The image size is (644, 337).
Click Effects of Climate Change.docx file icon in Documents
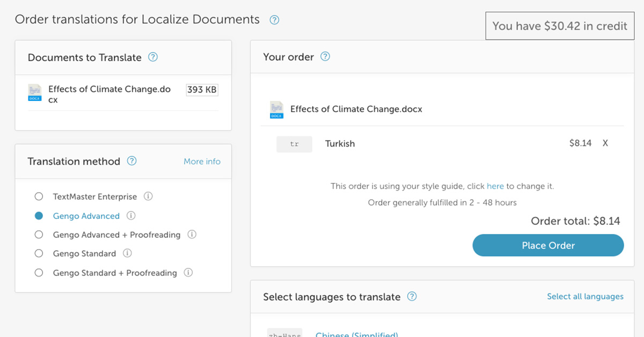tap(35, 92)
